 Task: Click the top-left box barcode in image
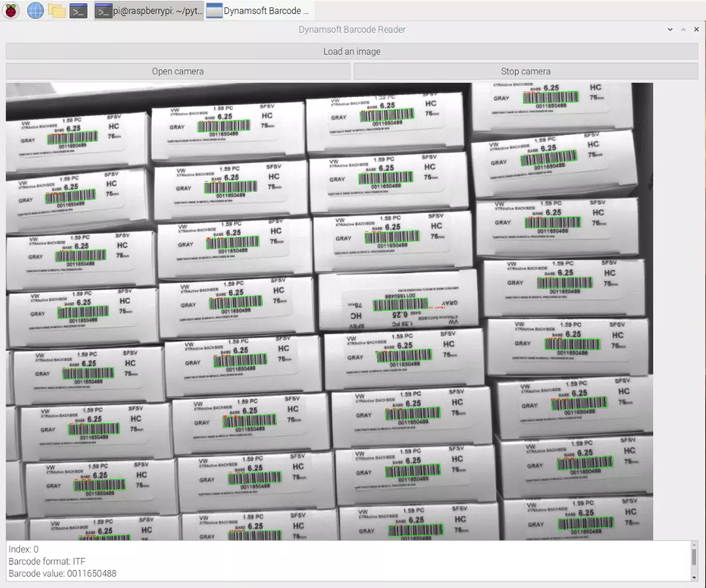[73, 138]
